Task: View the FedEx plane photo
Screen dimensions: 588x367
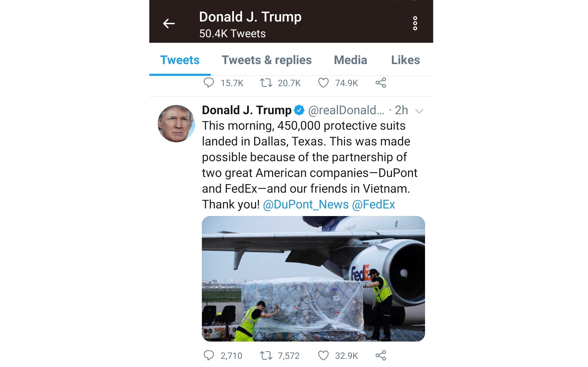Action: [313, 279]
